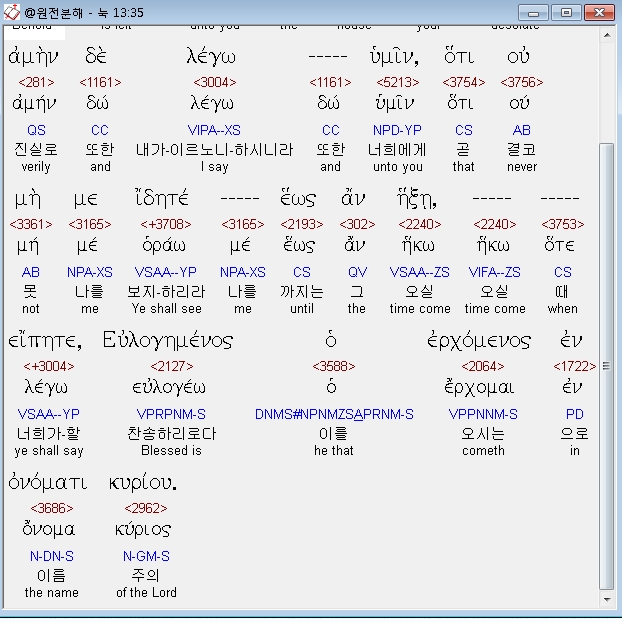Viewport: 622px width, 619px height.
Task: Click the Greek word ἐρχόμενος
Action: click(x=478, y=341)
